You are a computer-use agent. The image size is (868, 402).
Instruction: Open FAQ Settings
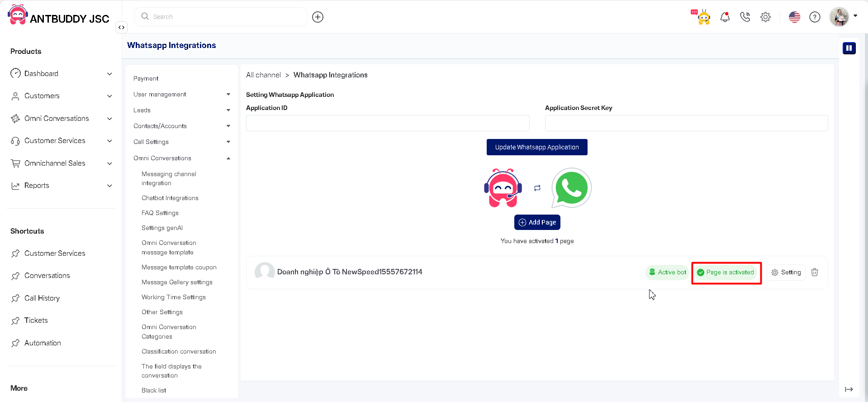click(160, 213)
